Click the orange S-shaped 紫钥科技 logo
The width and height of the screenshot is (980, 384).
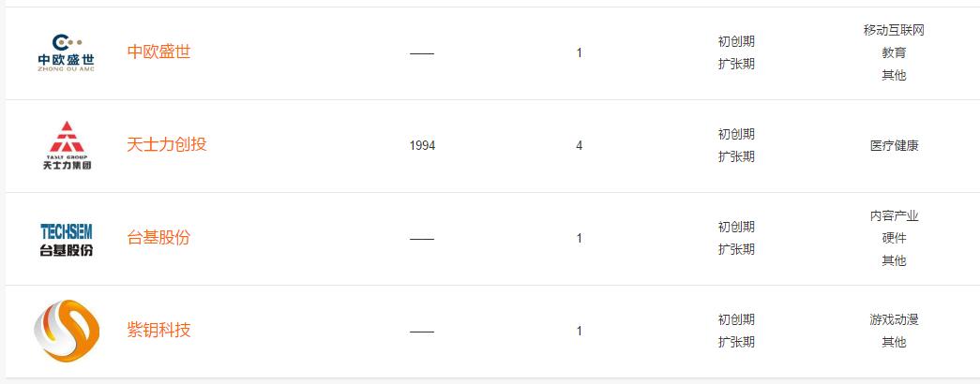(x=67, y=331)
